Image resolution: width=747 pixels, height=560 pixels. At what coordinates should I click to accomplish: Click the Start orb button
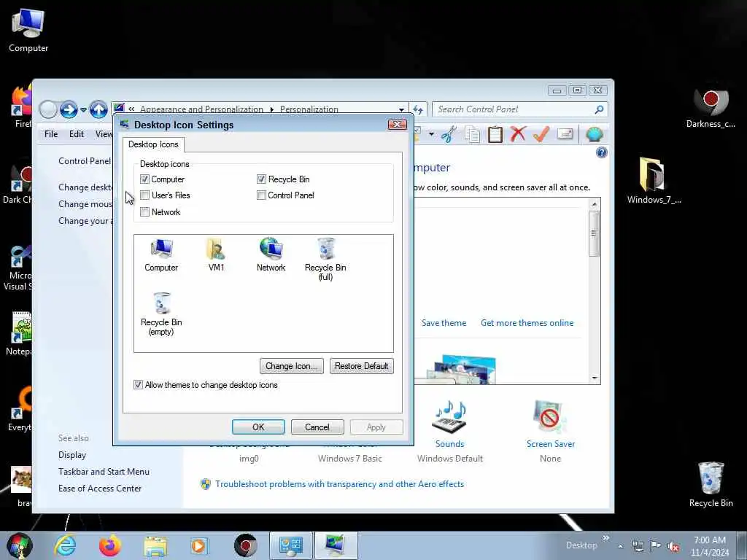[x=20, y=545]
